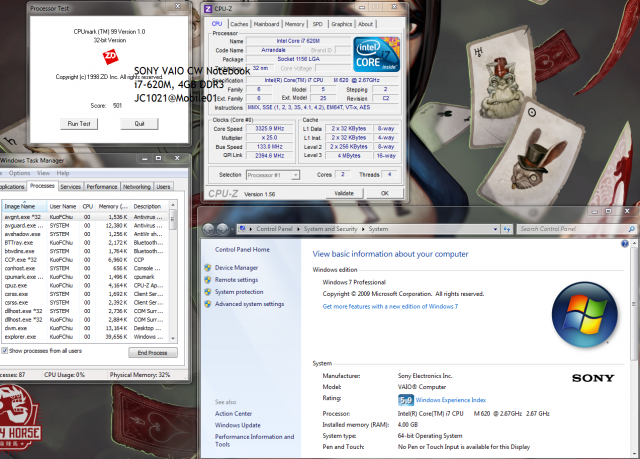Select the Memory tab in CPU-Z

click(295, 24)
